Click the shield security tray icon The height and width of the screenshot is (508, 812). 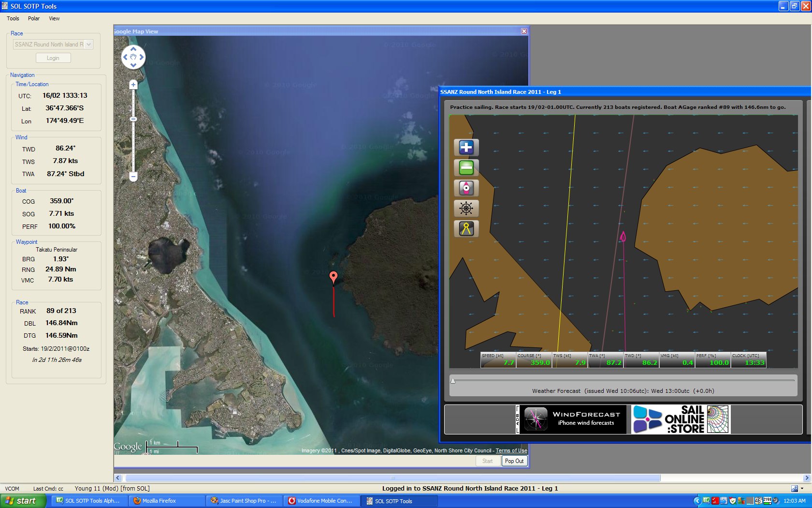733,501
